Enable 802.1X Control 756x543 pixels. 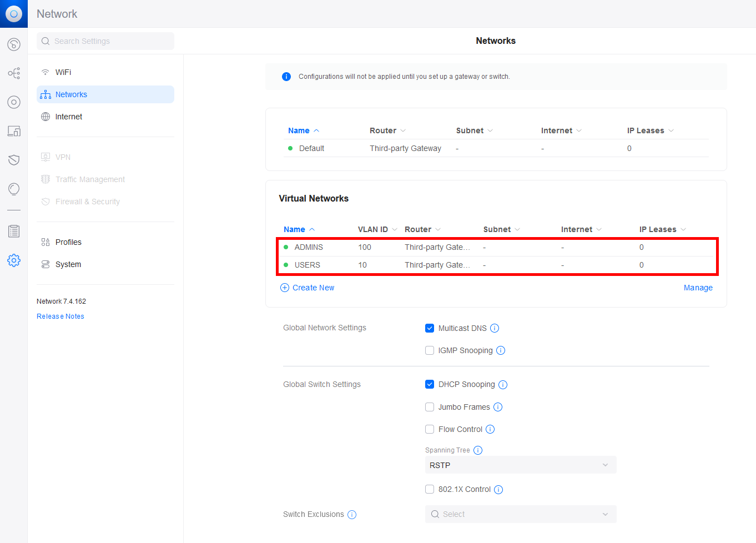tap(430, 489)
